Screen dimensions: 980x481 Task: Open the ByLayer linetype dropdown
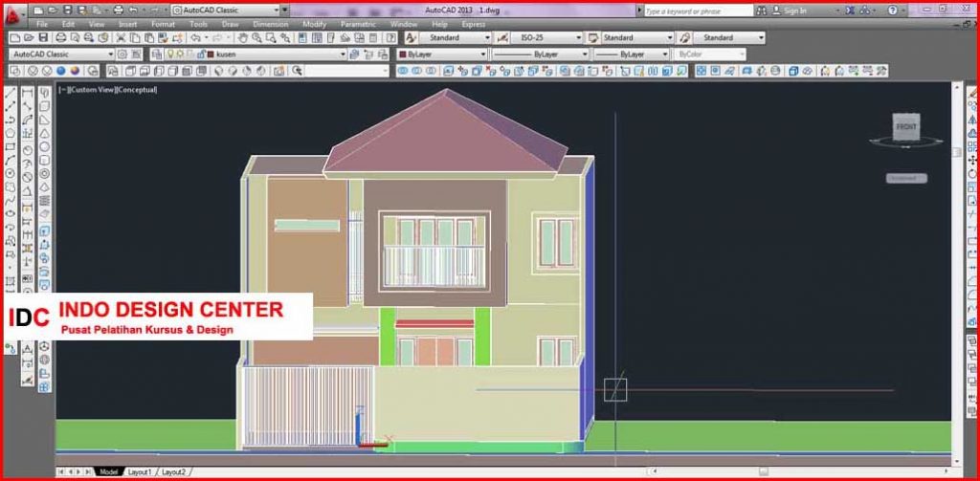coord(540,55)
